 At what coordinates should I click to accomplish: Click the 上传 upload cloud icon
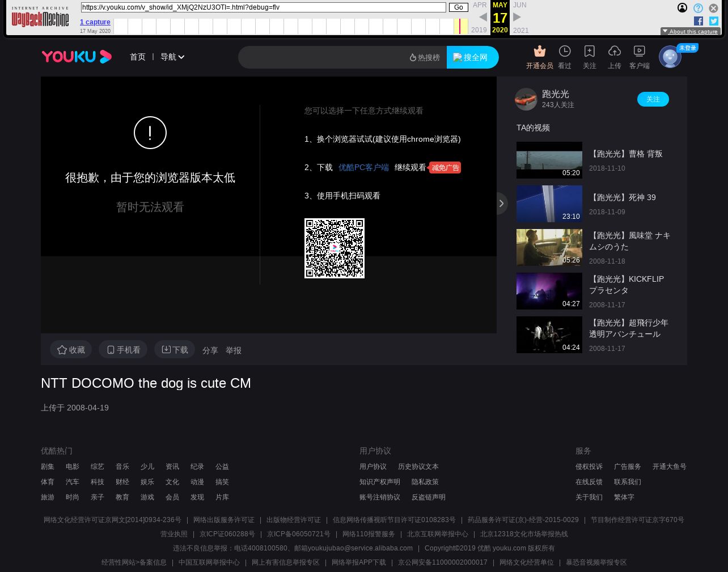click(x=615, y=51)
